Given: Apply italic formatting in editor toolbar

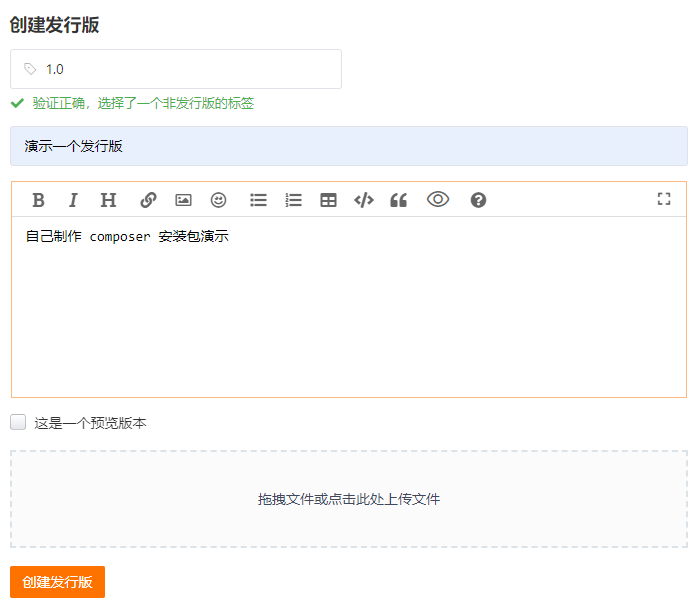Looking at the screenshot, I should pos(73,200).
